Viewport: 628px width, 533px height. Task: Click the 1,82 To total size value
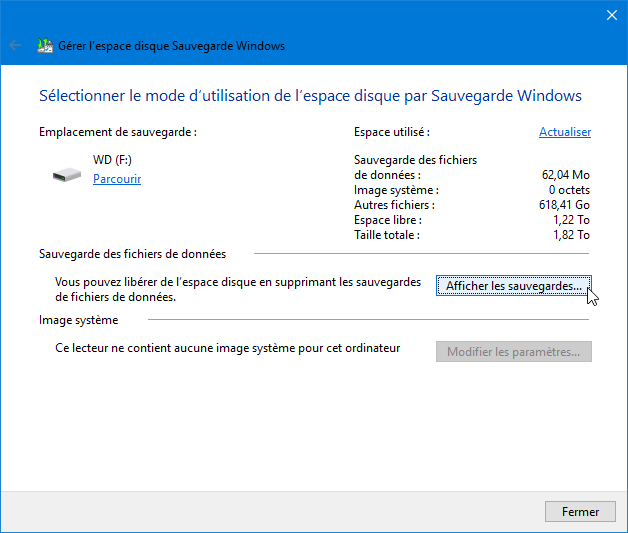[x=571, y=235]
